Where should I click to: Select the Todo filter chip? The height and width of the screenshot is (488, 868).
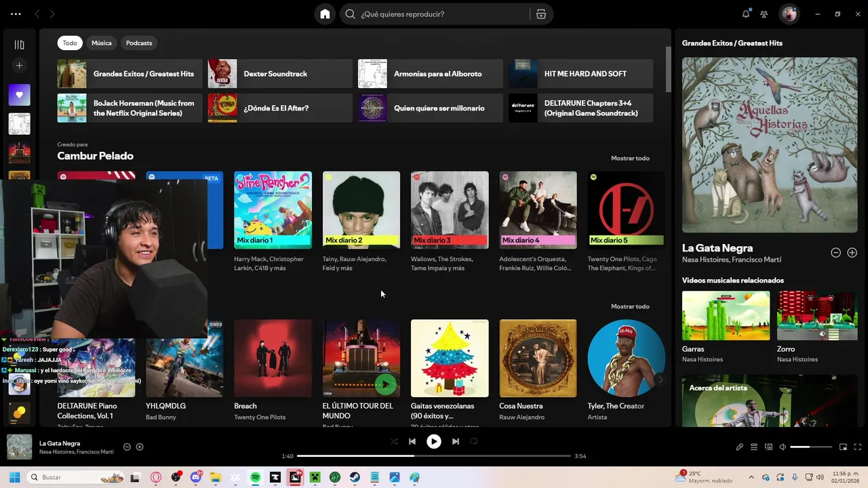pyautogui.click(x=70, y=43)
